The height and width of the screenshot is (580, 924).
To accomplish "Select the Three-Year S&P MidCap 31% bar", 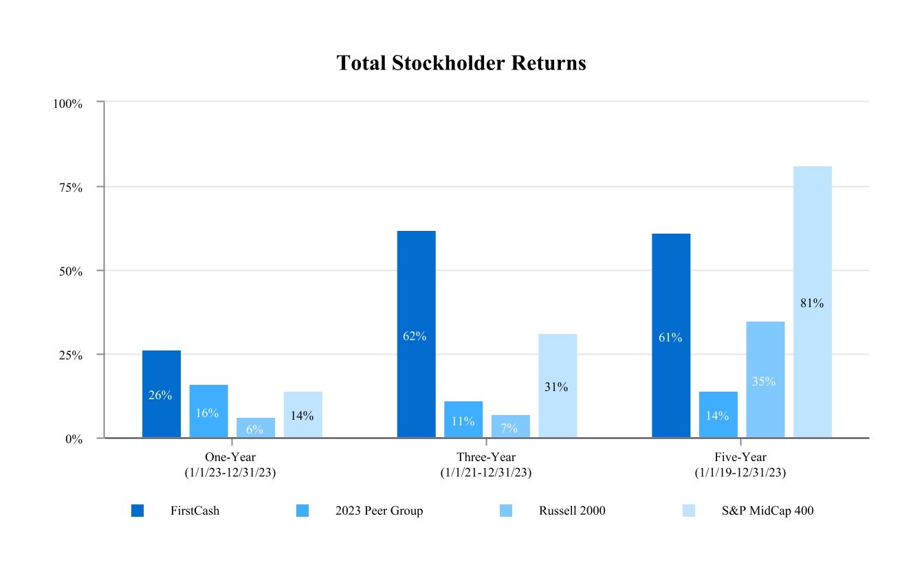I will pyautogui.click(x=558, y=386).
